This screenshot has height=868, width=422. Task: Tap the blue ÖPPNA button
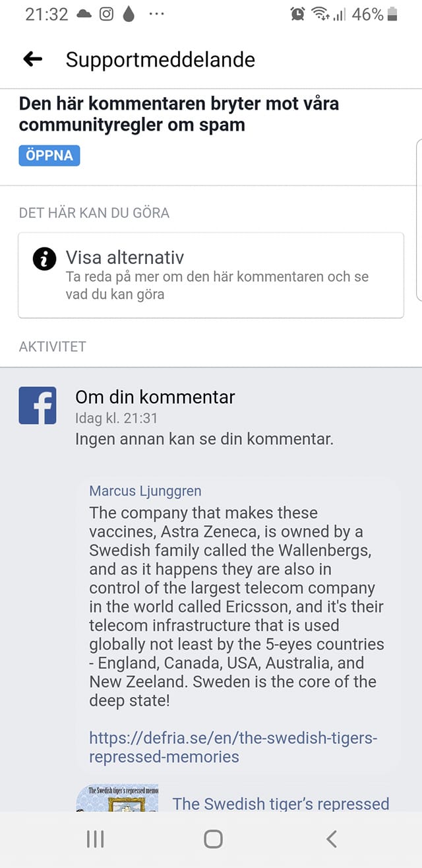[x=49, y=156]
